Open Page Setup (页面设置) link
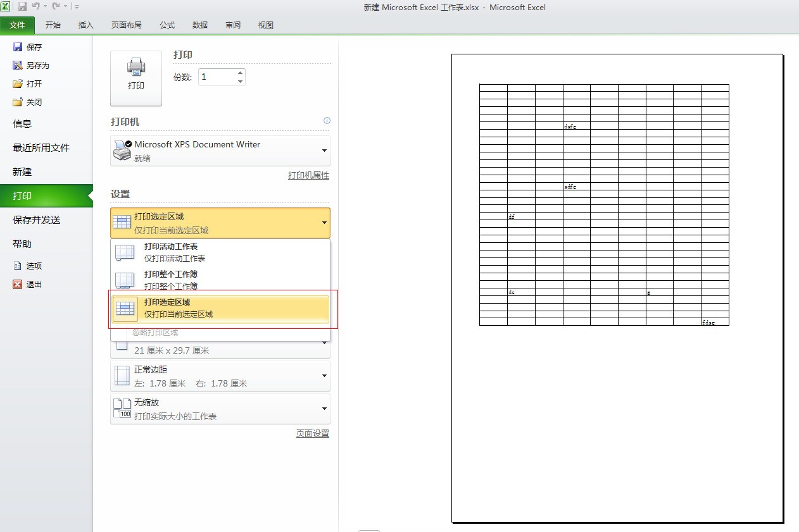Screen dimensions: 799x532 pyautogui.click(x=312, y=433)
